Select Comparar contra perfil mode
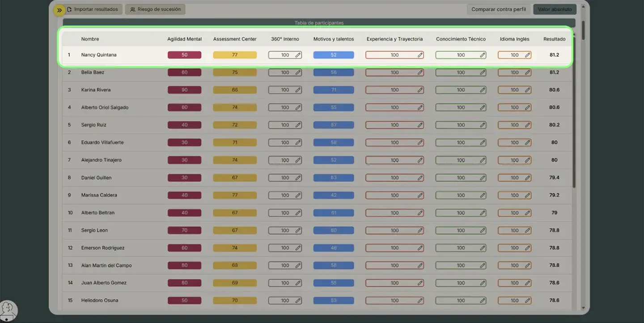 499,9
